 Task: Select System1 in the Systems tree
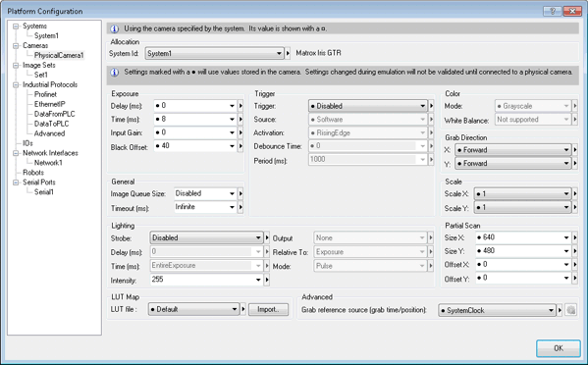[x=46, y=36]
